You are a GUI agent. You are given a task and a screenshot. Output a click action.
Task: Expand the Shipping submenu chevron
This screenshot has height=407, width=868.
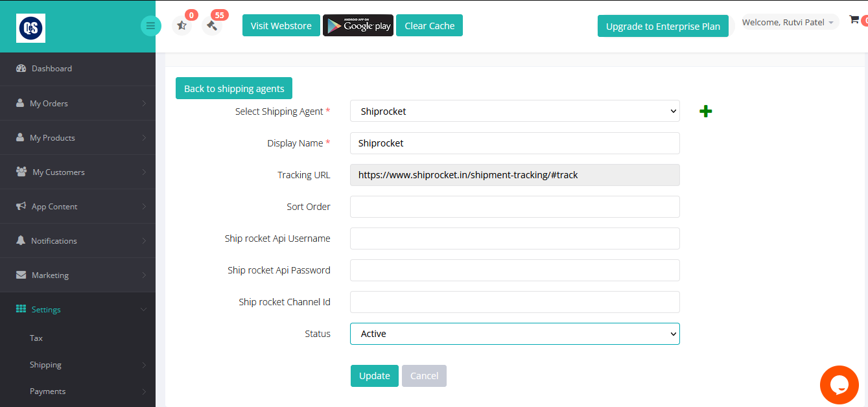pos(143,365)
